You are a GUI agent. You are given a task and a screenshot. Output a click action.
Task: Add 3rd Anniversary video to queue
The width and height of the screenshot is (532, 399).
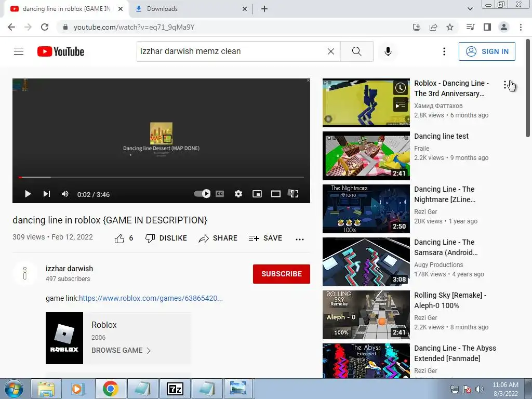pyautogui.click(x=401, y=104)
